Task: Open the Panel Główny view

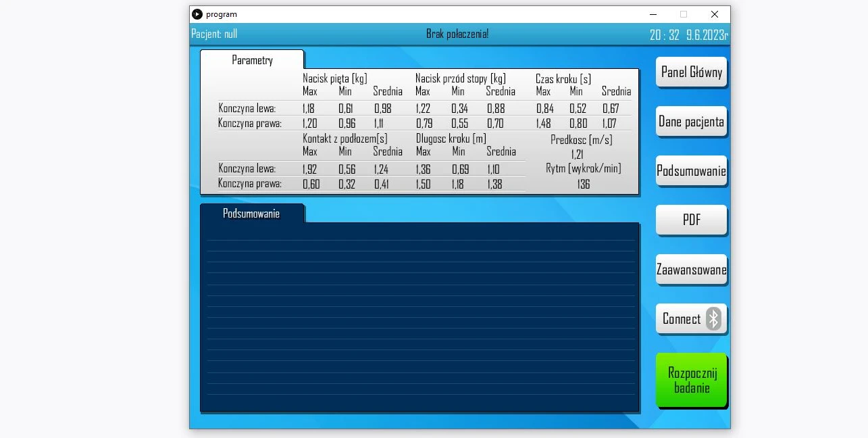Action: [x=691, y=72]
